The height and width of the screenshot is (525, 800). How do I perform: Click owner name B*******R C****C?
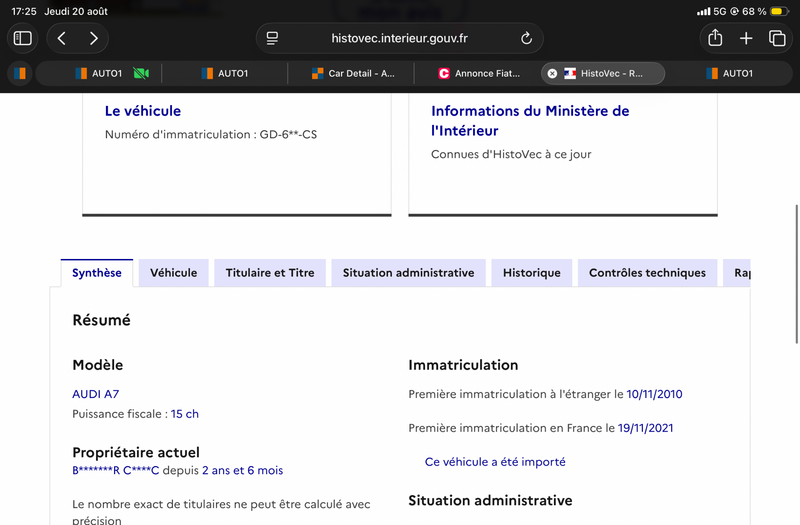116,470
